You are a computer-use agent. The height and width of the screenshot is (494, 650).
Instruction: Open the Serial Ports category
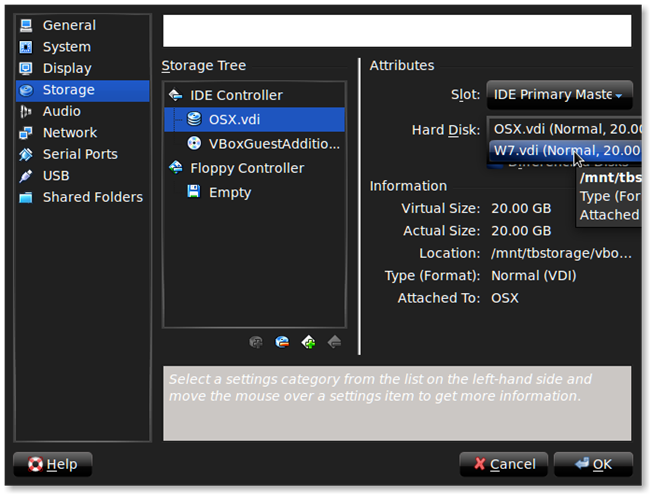(82, 155)
